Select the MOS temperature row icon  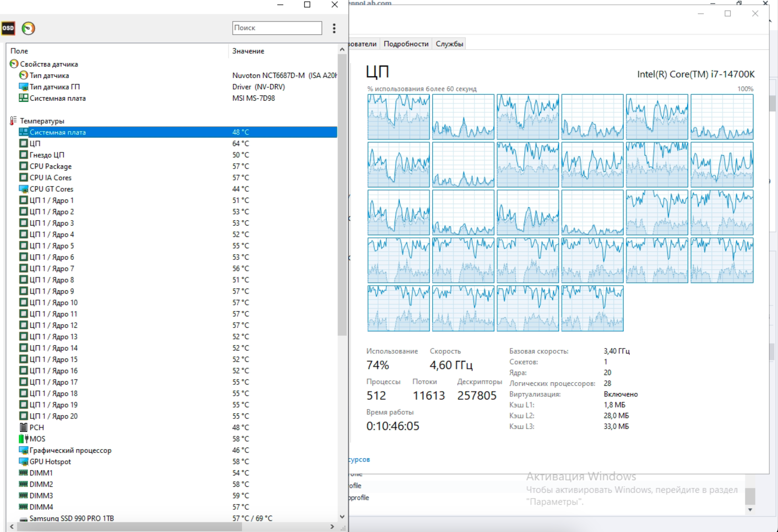pos(23,439)
